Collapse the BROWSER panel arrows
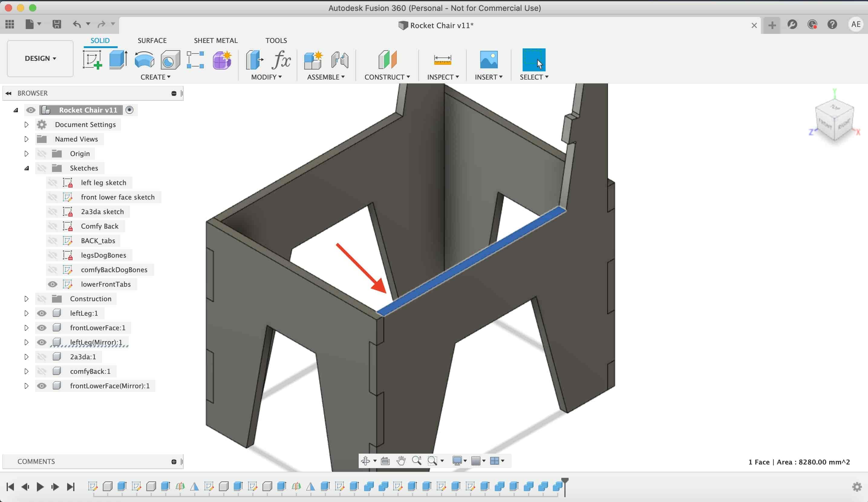The image size is (868, 502). [x=8, y=93]
